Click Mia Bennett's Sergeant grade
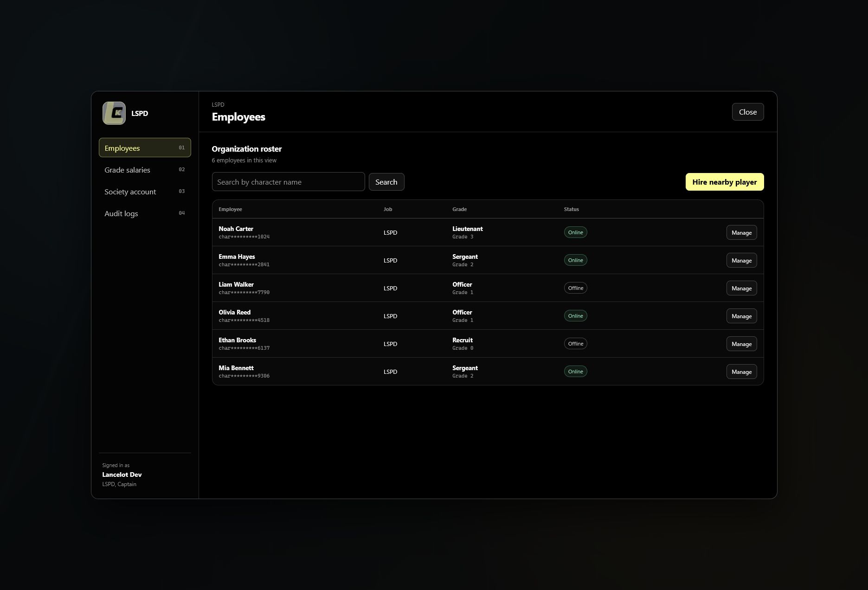 [465, 368]
